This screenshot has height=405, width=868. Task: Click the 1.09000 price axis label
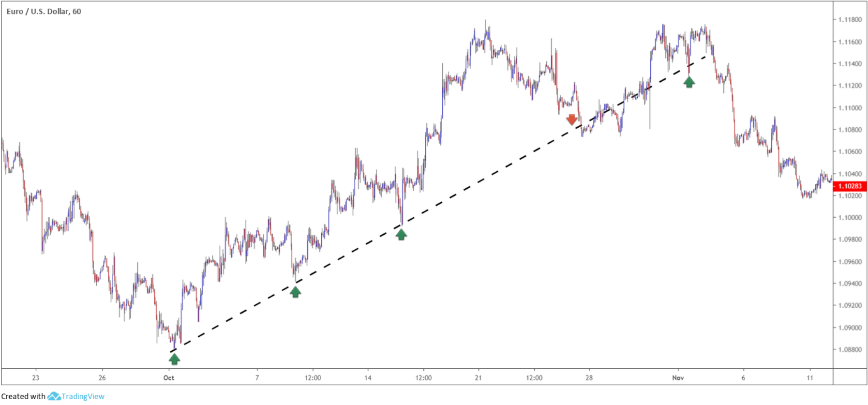click(850, 327)
